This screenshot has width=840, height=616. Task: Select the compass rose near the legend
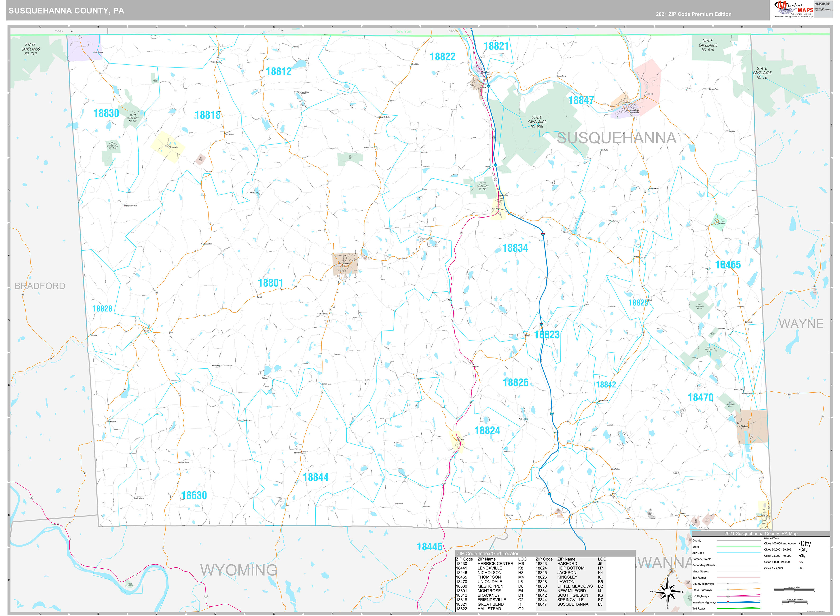tap(667, 593)
